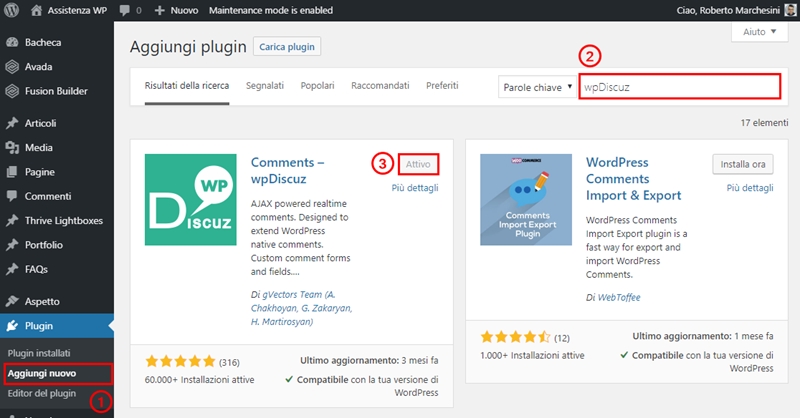
Task: Click the Articoli pin icon
Action: (x=12, y=123)
